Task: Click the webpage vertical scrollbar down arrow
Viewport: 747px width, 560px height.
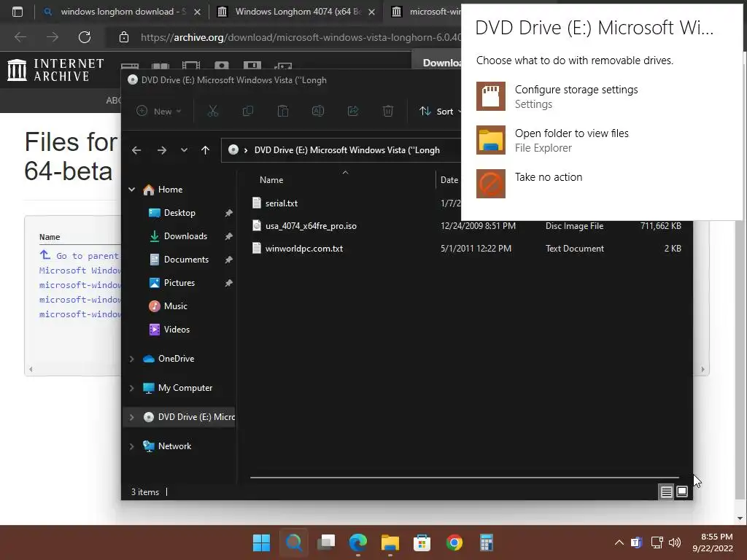Action: click(740, 518)
